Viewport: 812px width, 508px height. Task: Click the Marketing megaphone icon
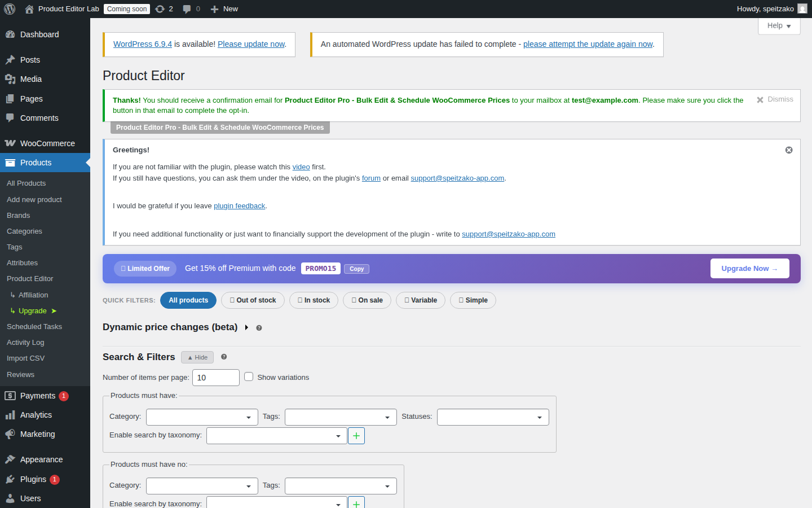(10, 434)
